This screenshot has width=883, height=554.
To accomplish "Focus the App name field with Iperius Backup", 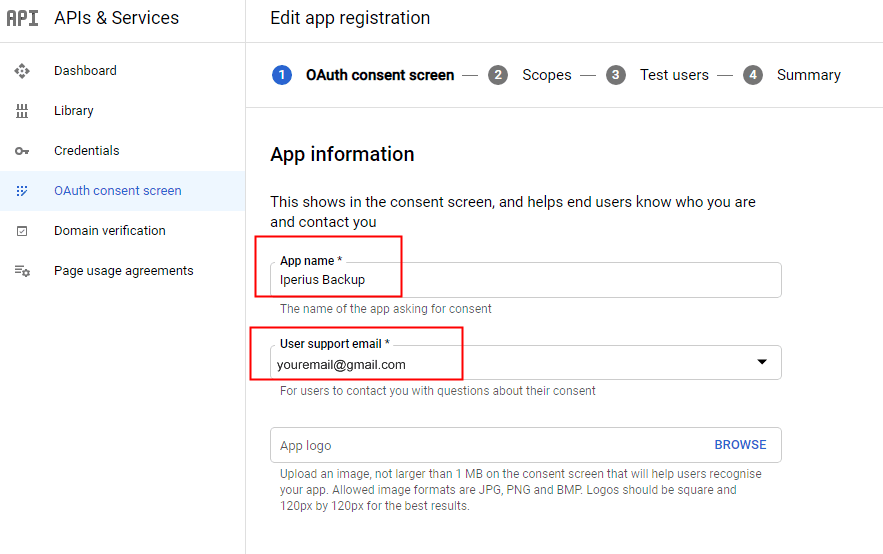I will point(525,280).
